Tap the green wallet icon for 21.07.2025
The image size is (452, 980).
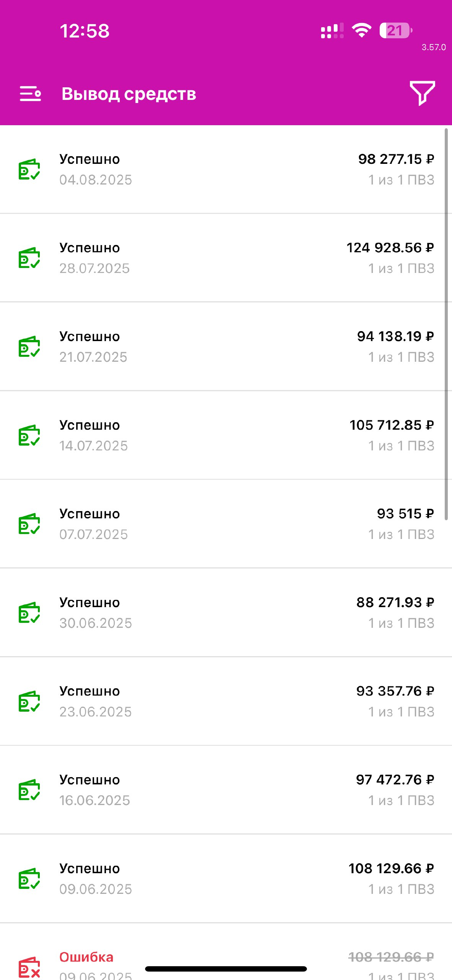[x=29, y=346]
